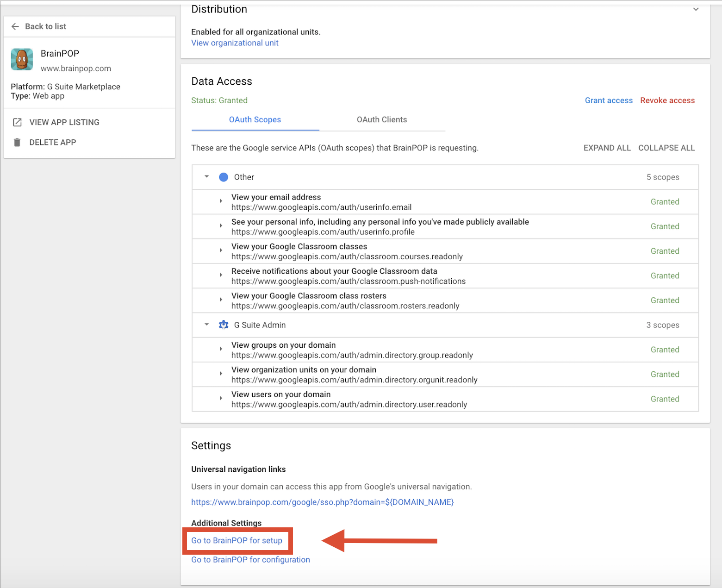Collapse the Distribution section chevron
Image resolution: width=722 pixels, height=588 pixels.
point(696,9)
